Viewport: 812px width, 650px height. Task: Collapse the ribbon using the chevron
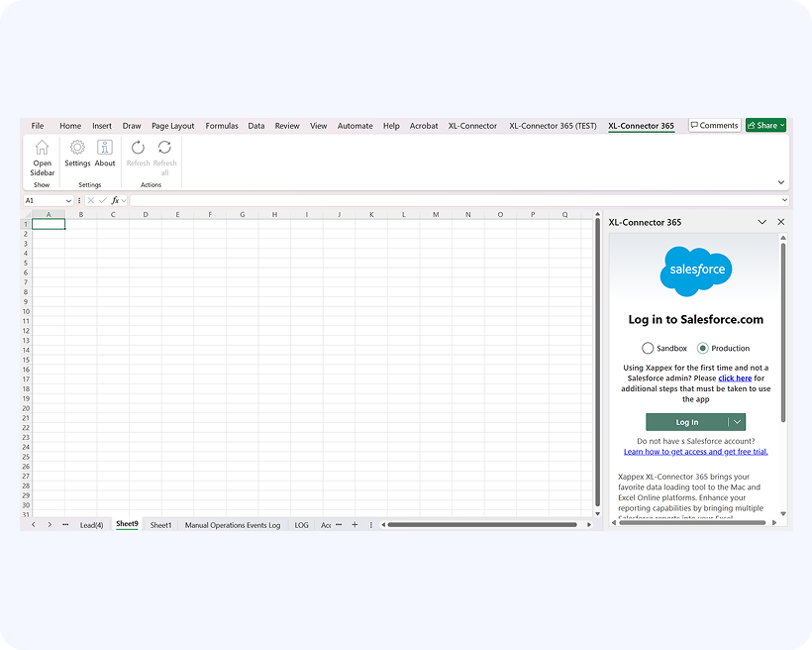pos(780,182)
